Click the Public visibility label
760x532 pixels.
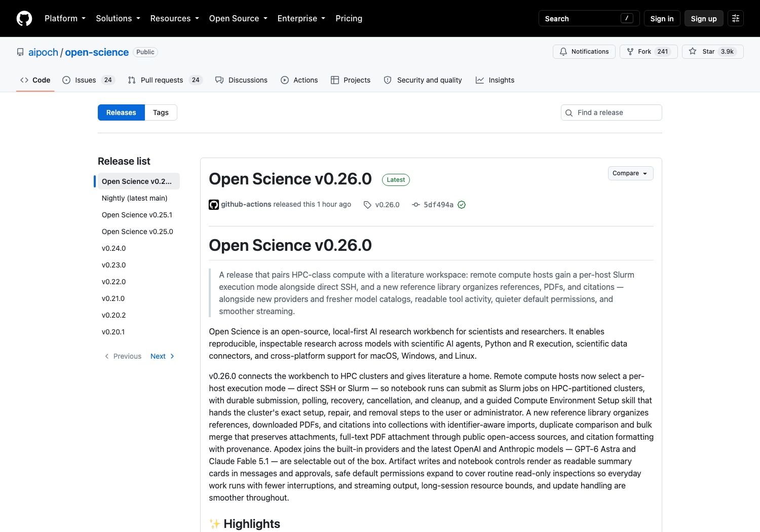pos(145,52)
